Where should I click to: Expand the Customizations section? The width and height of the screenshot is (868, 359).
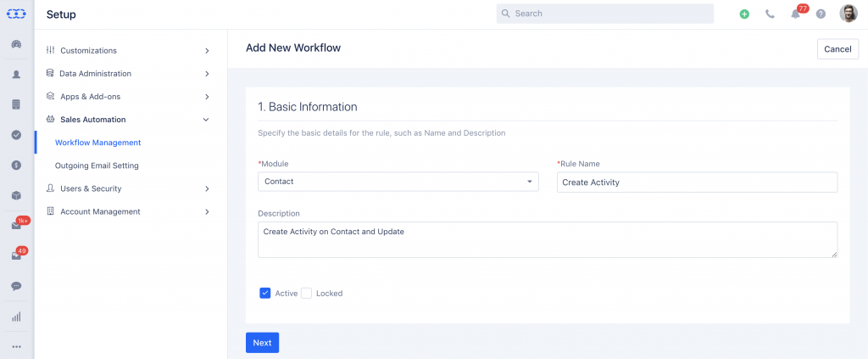[x=128, y=50]
